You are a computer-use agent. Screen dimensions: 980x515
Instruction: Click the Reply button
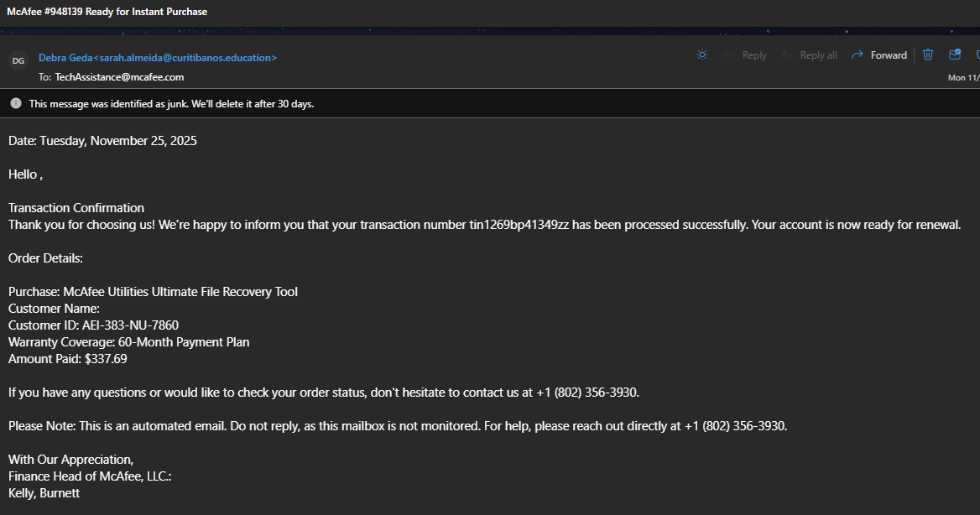click(x=745, y=55)
